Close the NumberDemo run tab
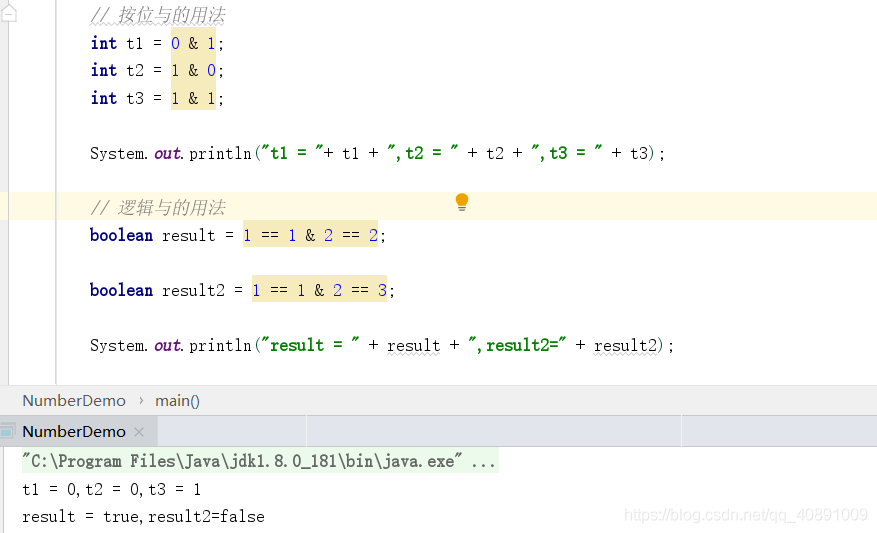Viewport: 877px width, 533px height. pos(139,432)
